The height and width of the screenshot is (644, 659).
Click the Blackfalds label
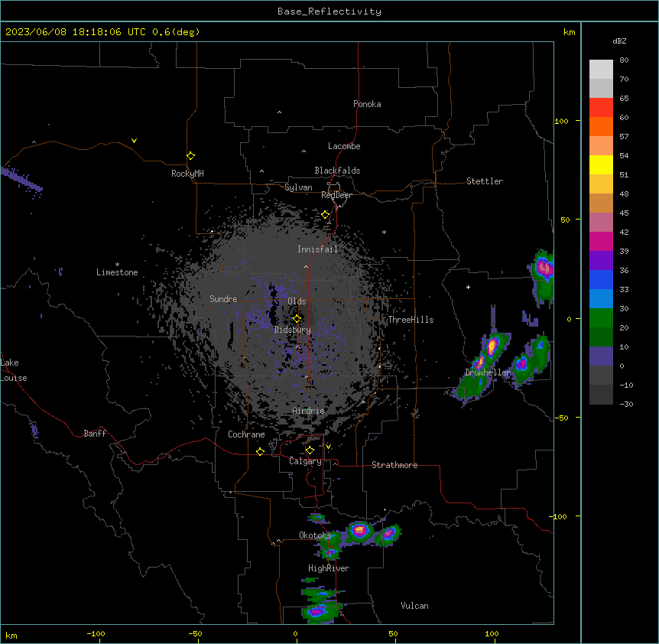click(x=337, y=171)
